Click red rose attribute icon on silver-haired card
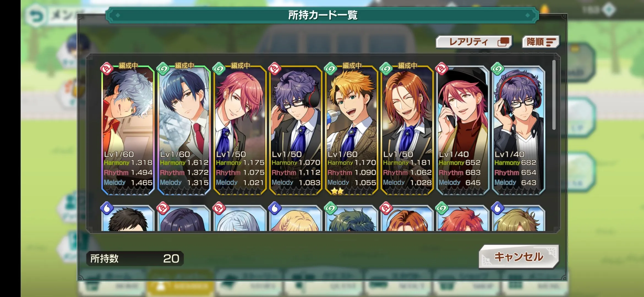Viewport: 644px width, 297px height. (x=107, y=69)
